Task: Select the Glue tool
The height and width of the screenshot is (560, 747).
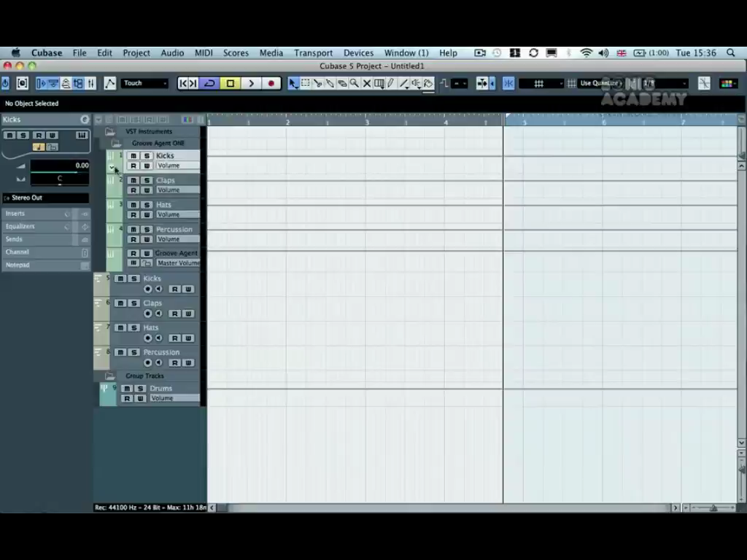Action: [330, 83]
